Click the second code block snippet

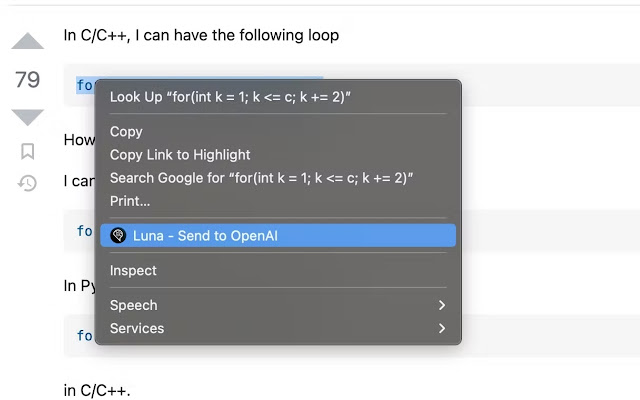85,231
